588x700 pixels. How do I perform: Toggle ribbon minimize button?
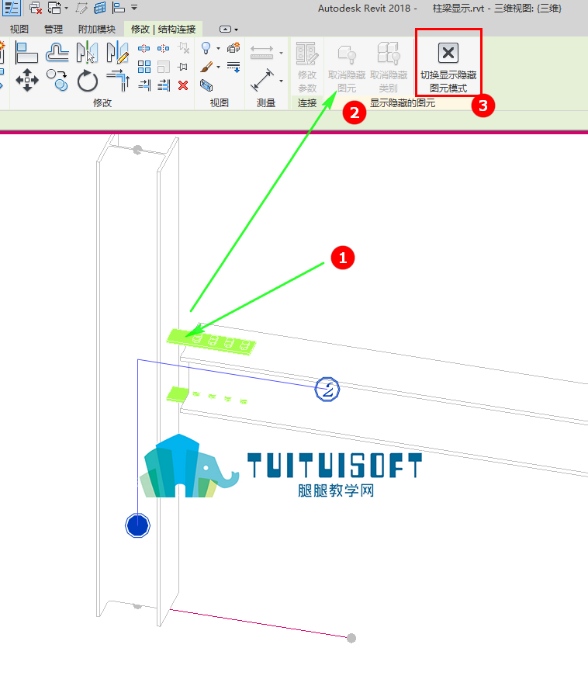(x=225, y=29)
